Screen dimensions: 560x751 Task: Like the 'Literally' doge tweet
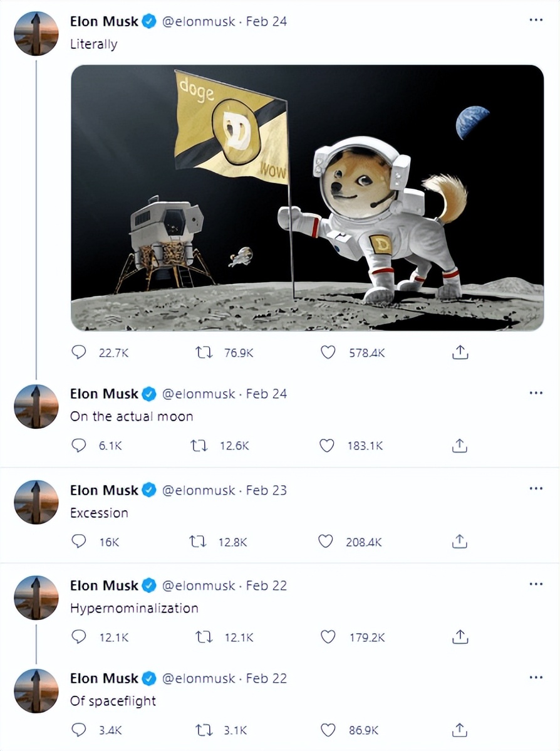click(x=328, y=353)
